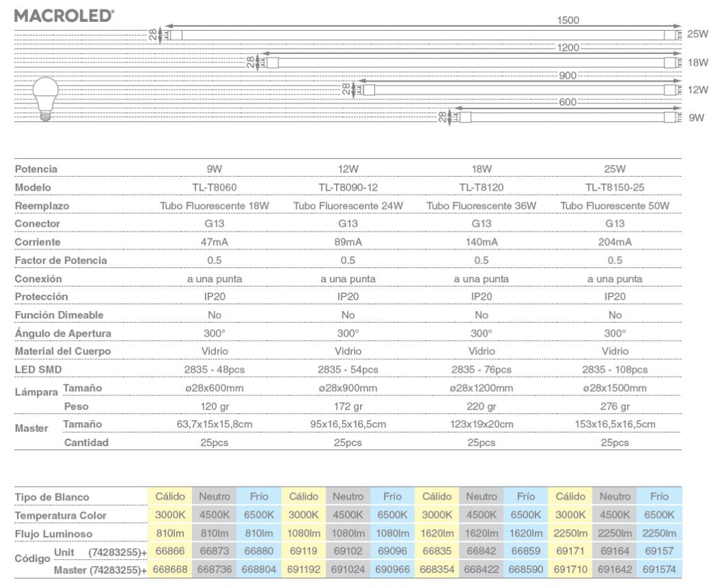Viewport: 720px width, 588px height.
Task: Click the 1080lm Neutro cell
Action: point(348,533)
